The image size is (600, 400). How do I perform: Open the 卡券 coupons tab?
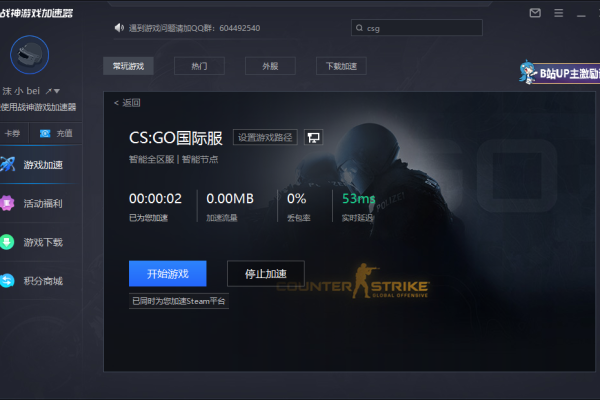(x=12, y=133)
